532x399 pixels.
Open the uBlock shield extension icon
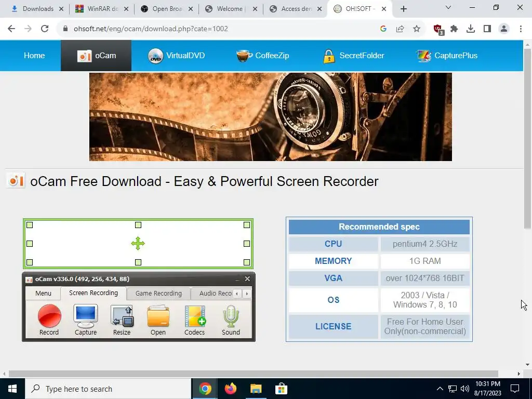(438, 29)
